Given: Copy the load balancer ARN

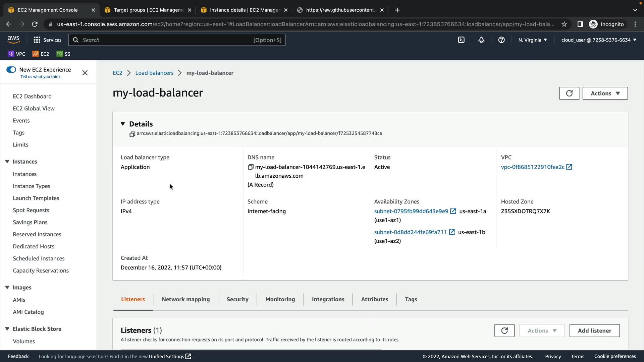Looking at the screenshot, I should 132,134.
